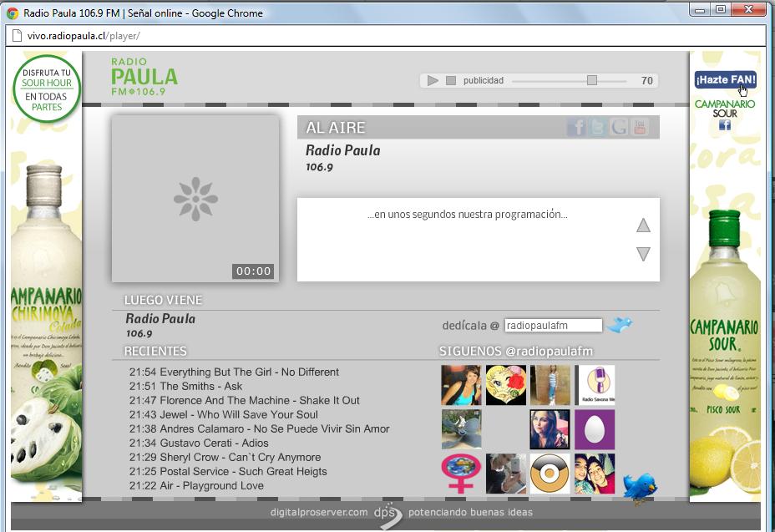This screenshot has width=775, height=532.
Task: Select Florence And The Machine - Shake It Out
Action: tap(244, 400)
